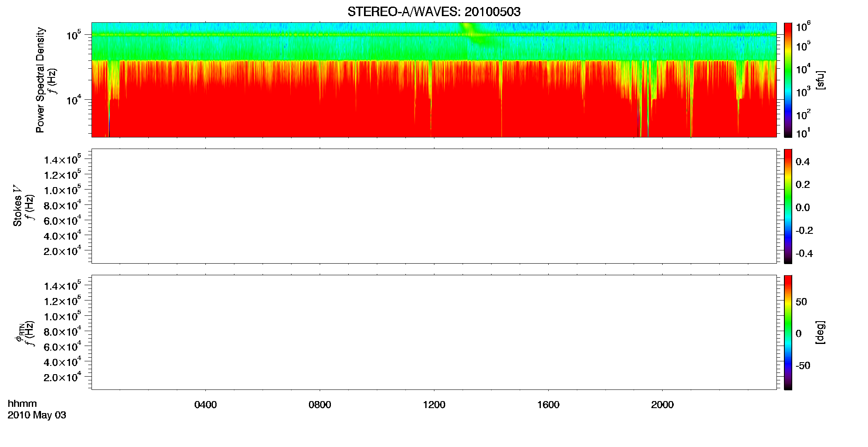Click the 4.0×10^4 tick in phi RTN panel
Image resolution: width=868 pixels, height=447 pixels.
pyautogui.click(x=63, y=361)
